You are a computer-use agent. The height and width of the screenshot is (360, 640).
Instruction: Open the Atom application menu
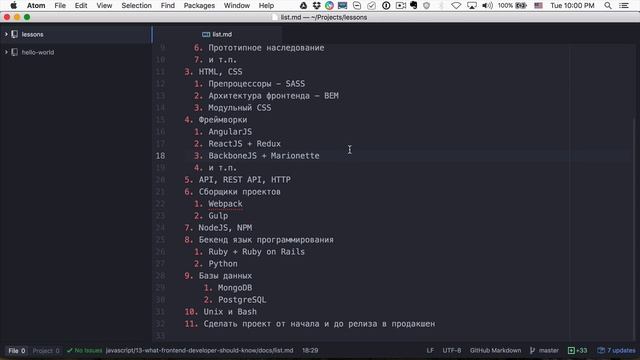pyautogui.click(x=36, y=5)
